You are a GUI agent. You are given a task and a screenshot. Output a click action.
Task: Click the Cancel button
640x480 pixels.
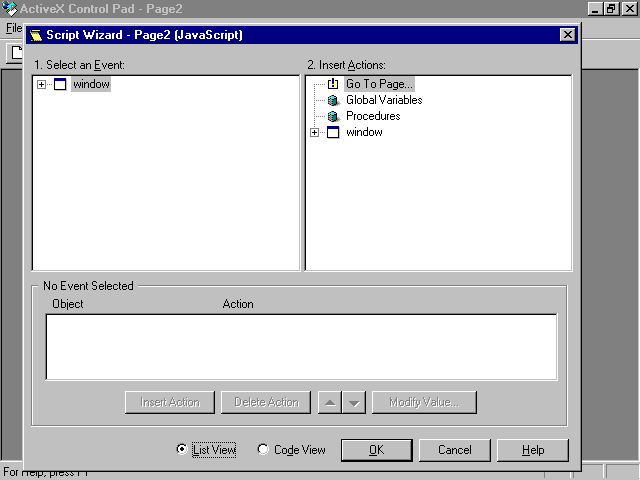pyautogui.click(x=455, y=450)
